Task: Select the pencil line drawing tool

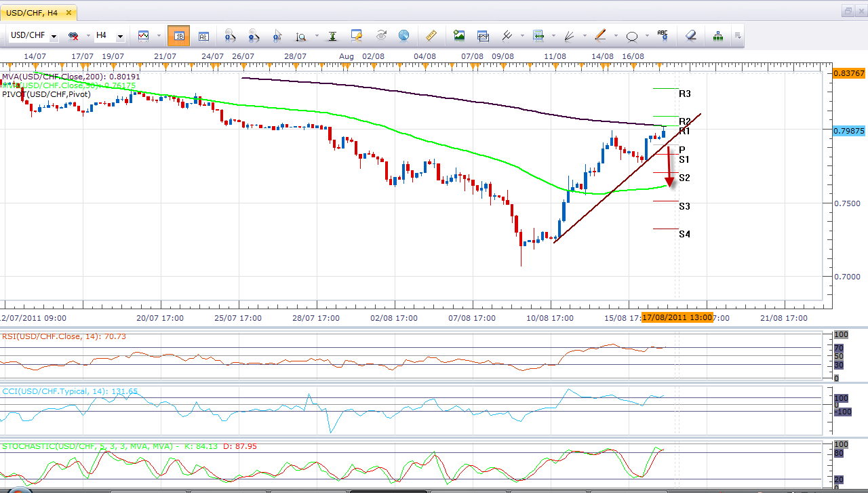Action: pyautogui.click(x=600, y=35)
